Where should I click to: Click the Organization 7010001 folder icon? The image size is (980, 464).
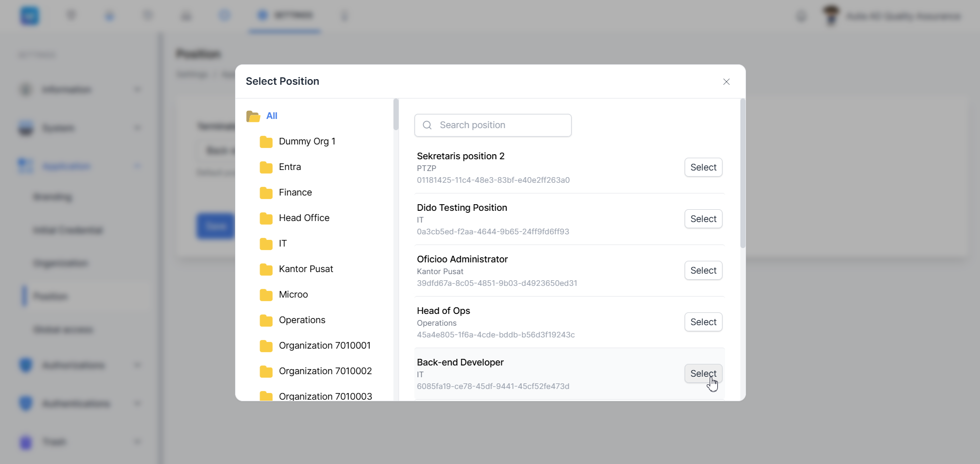coord(266,346)
